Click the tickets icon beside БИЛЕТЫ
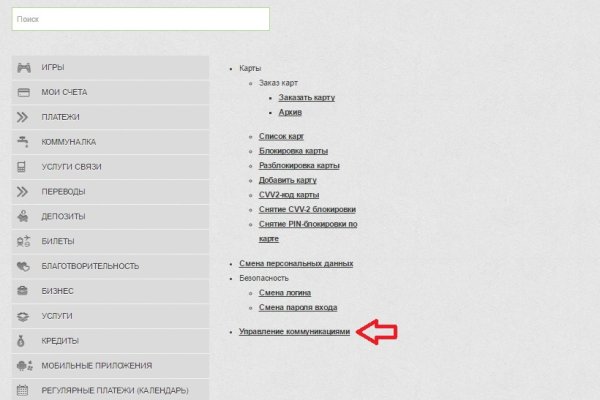600x400 pixels. [x=22, y=242]
